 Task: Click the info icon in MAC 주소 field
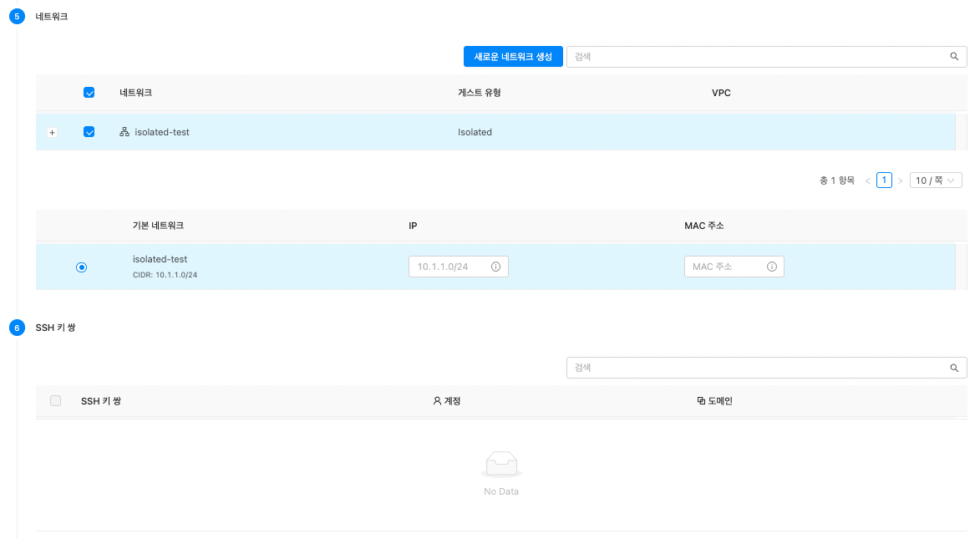pyautogui.click(x=771, y=267)
